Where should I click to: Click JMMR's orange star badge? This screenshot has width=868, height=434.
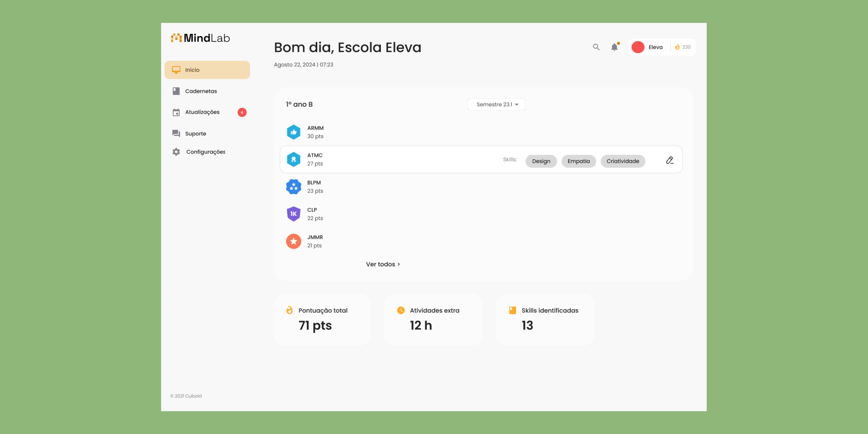coord(293,241)
